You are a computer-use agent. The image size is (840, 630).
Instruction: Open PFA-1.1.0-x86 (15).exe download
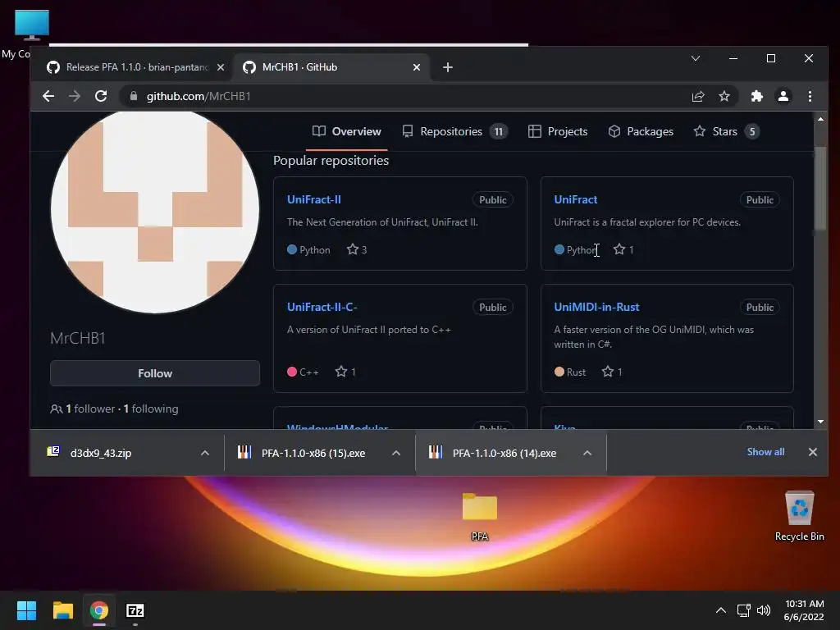point(313,453)
